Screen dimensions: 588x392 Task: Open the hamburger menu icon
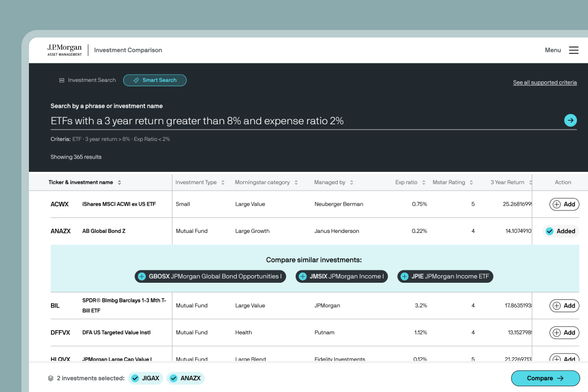[574, 50]
